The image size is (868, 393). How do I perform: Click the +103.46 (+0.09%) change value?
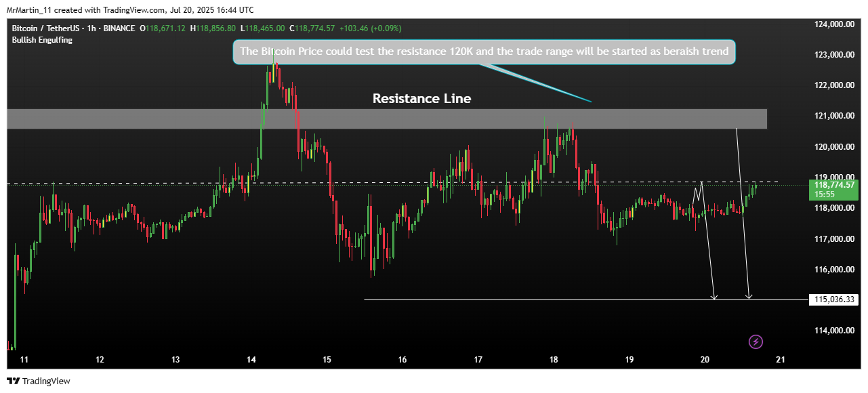[x=371, y=28]
